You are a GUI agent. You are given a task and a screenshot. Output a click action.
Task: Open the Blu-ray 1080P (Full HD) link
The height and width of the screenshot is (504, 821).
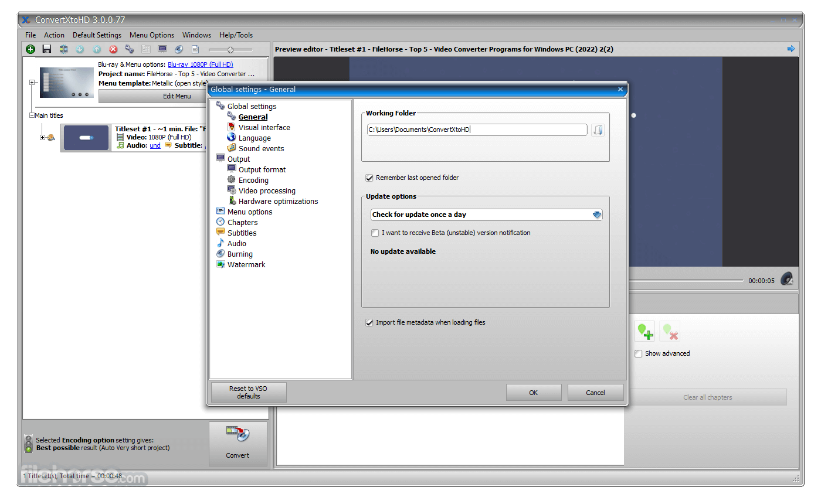(201, 64)
